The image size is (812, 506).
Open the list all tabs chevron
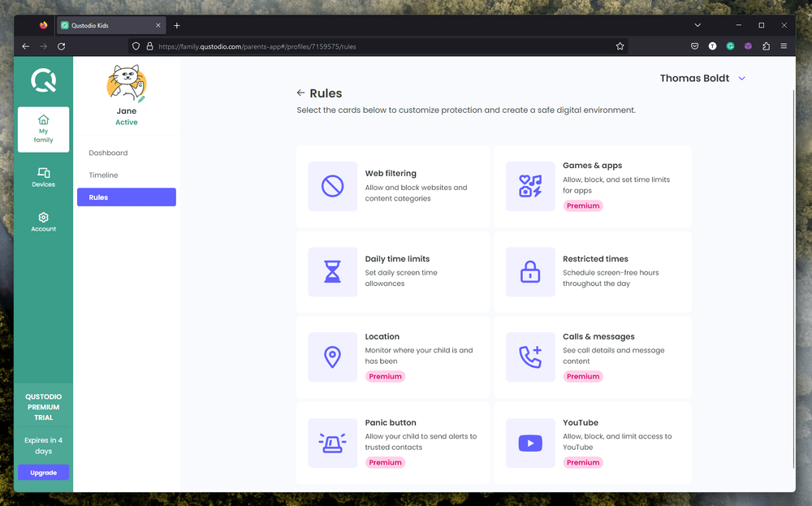(x=698, y=25)
